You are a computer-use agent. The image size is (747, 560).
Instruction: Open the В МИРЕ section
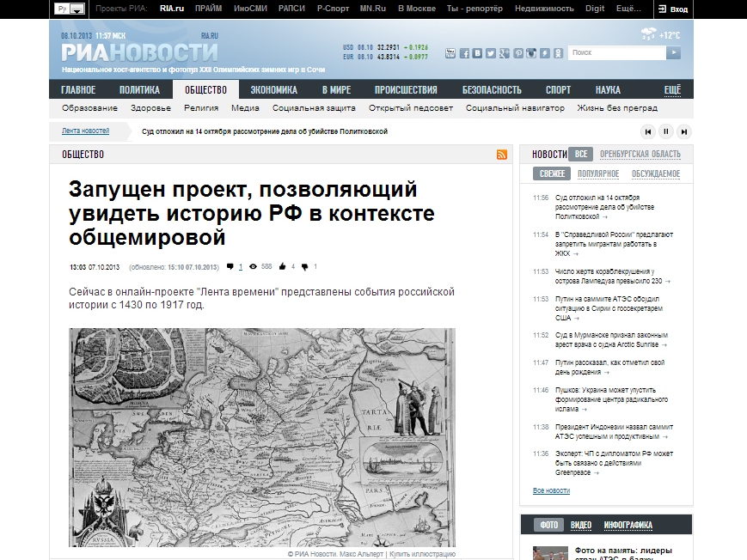click(x=336, y=90)
